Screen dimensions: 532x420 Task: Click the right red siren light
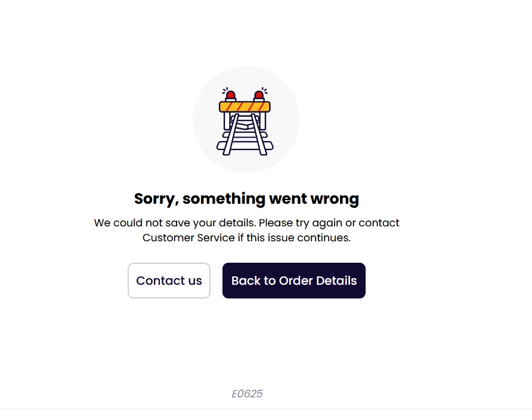[259, 95]
